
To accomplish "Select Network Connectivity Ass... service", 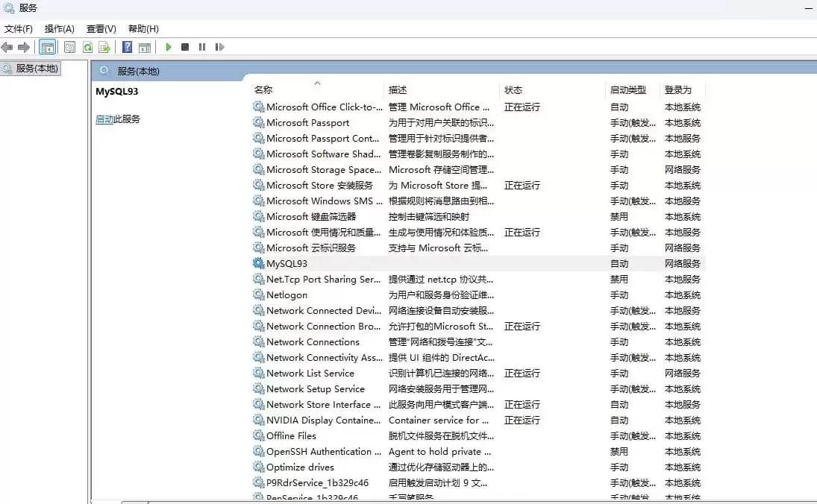I will pos(478,358).
